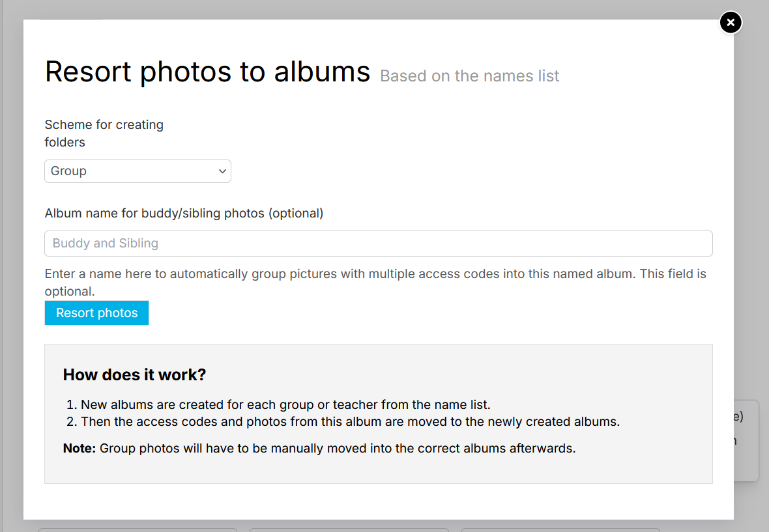Click the Scheme for creating folders label
Viewport: 769px width, 532px height.
coord(104,133)
